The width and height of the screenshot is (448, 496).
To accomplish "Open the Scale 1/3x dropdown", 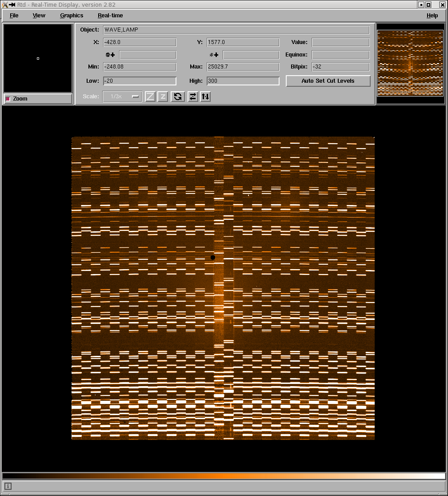I will pos(122,97).
